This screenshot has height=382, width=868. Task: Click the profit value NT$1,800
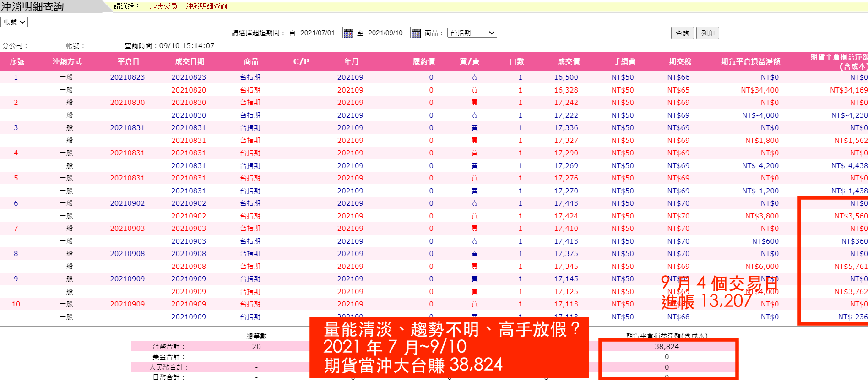point(762,141)
